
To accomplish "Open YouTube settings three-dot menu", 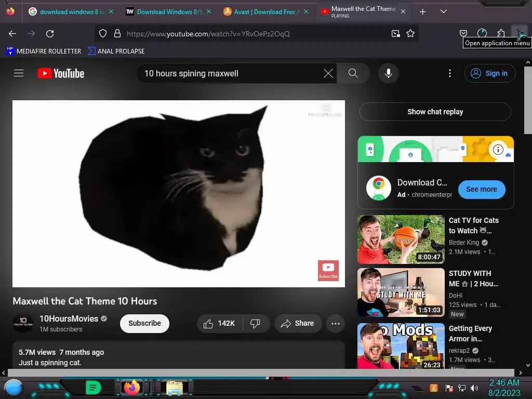I will coord(450,73).
